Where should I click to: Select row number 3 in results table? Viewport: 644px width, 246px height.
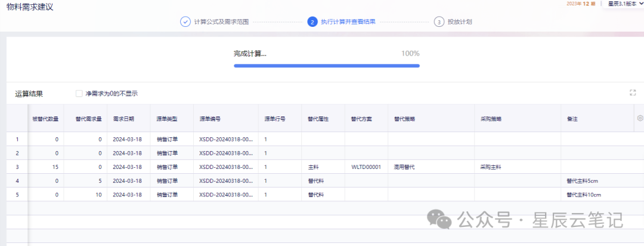point(17,167)
